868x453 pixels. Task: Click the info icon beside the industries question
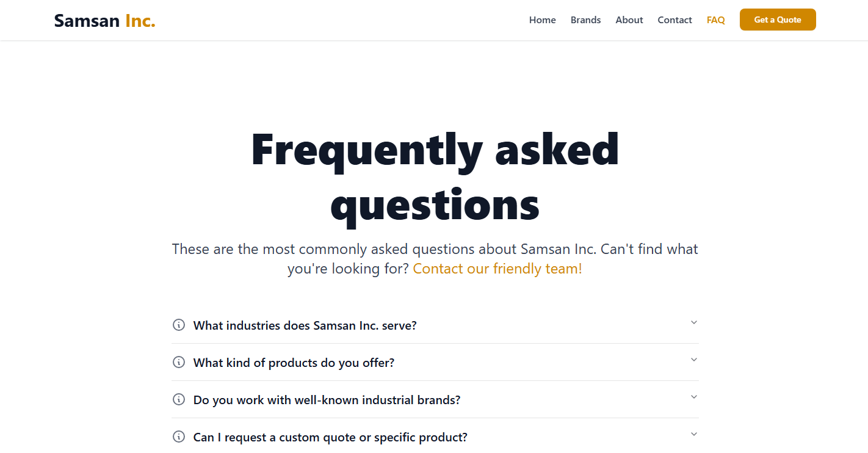tap(179, 325)
